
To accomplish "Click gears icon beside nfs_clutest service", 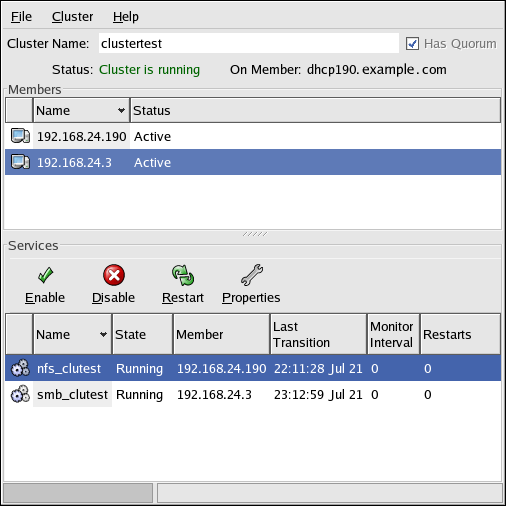I will coord(20,368).
